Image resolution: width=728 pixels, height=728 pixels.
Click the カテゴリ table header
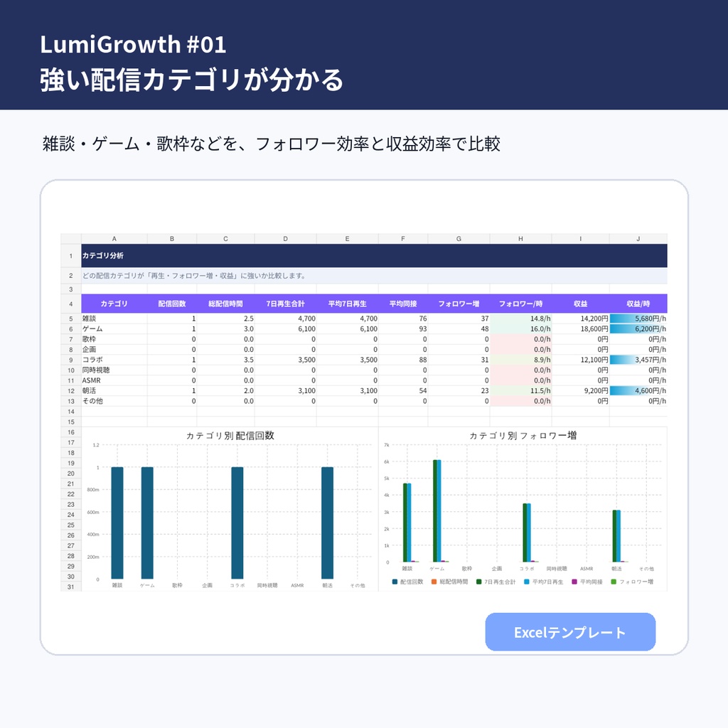114,304
